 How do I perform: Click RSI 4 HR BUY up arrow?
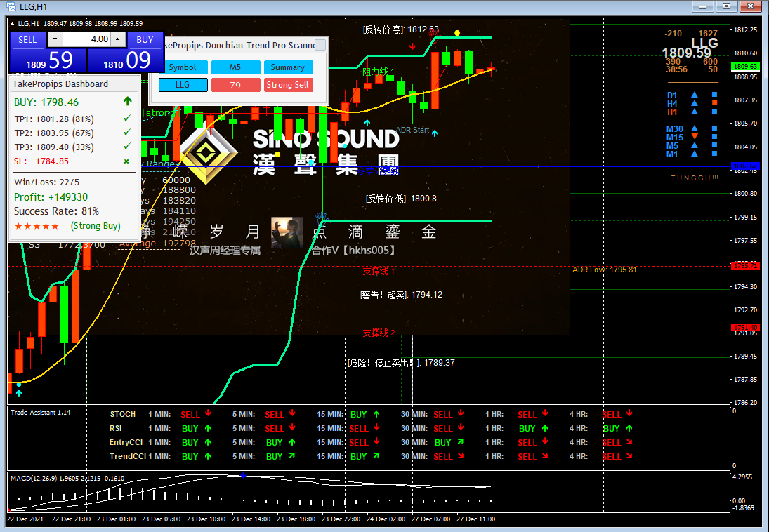629,428
